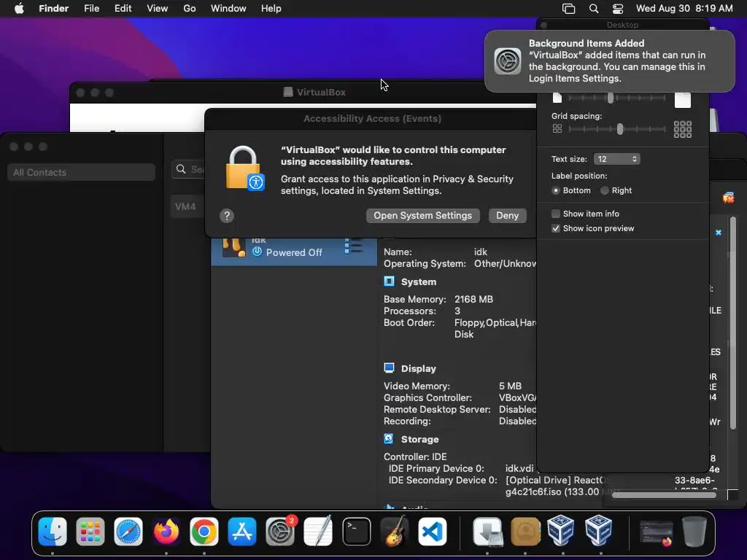Click the Display section icon in VirtualBox
The height and width of the screenshot is (560, 747).
coord(390,368)
